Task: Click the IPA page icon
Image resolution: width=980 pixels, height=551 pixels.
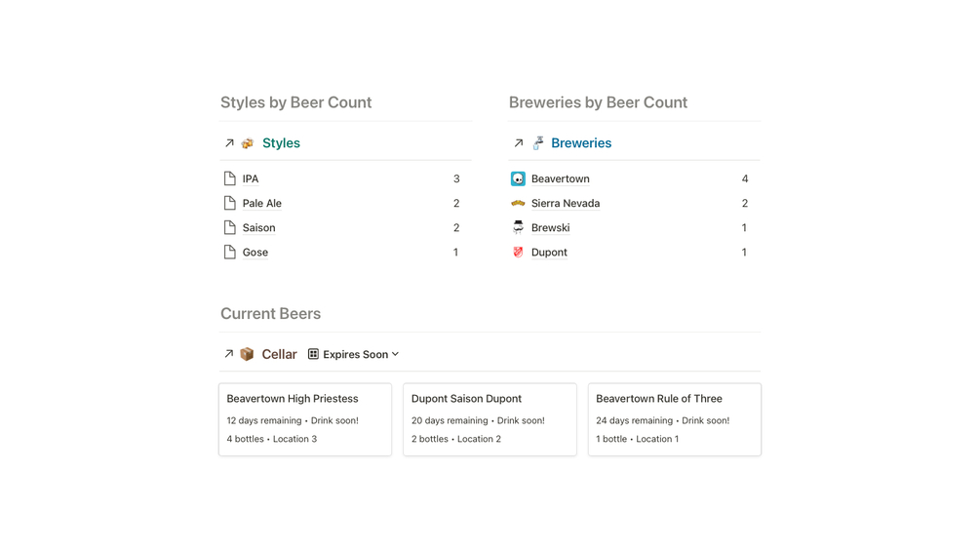Action: 230,179
